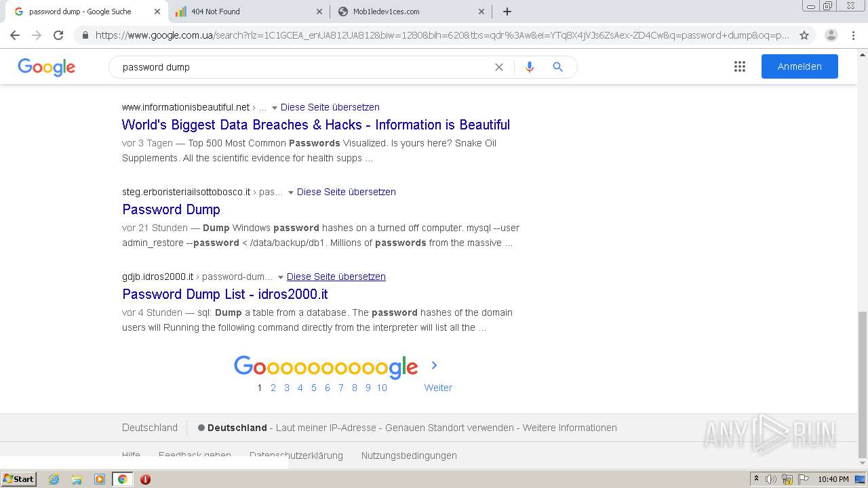
Task: Bookmark this page with the star icon
Action: point(804,35)
